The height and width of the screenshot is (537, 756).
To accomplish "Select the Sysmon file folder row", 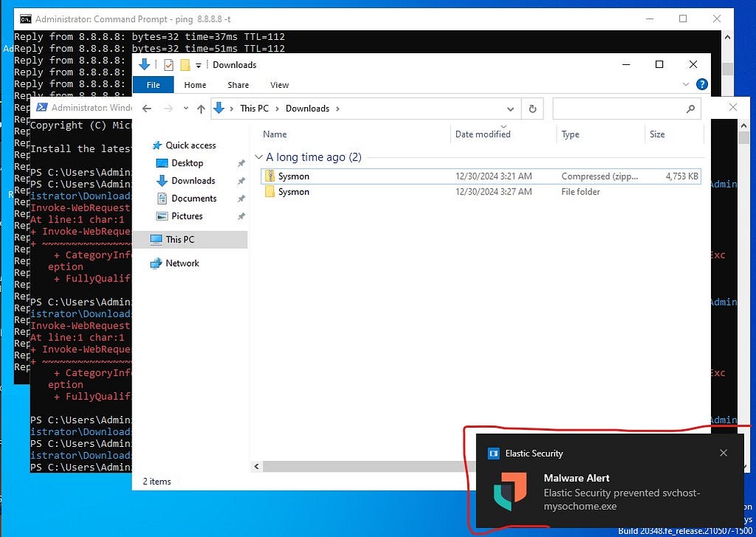I will click(x=481, y=191).
